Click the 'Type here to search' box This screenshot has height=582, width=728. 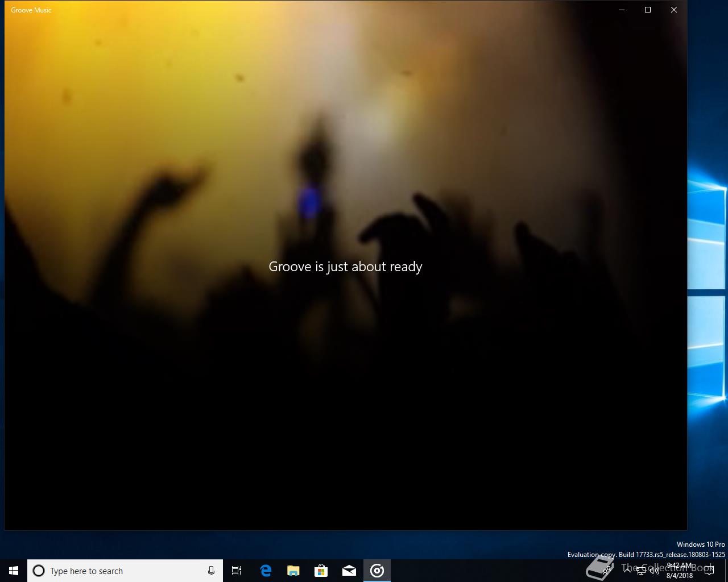(125, 571)
